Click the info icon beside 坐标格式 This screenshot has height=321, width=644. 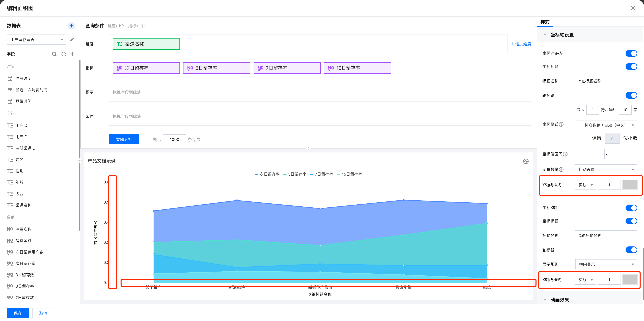[x=561, y=124]
